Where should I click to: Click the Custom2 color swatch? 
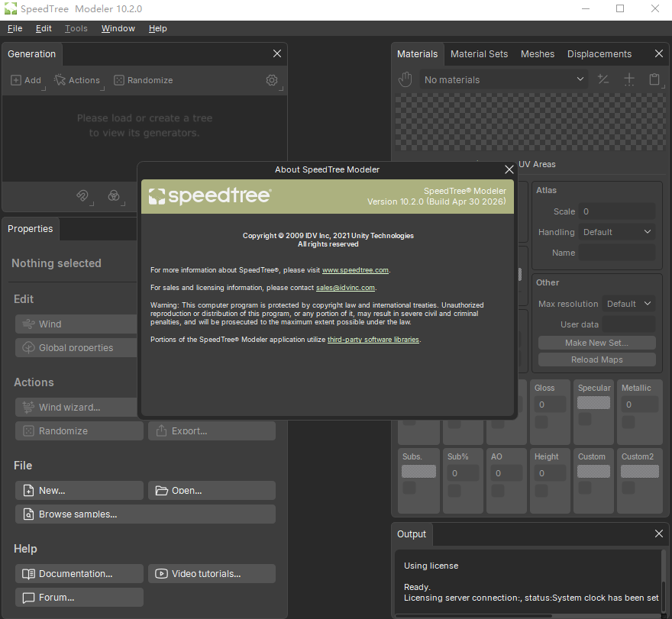pyautogui.click(x=640, y=471)
